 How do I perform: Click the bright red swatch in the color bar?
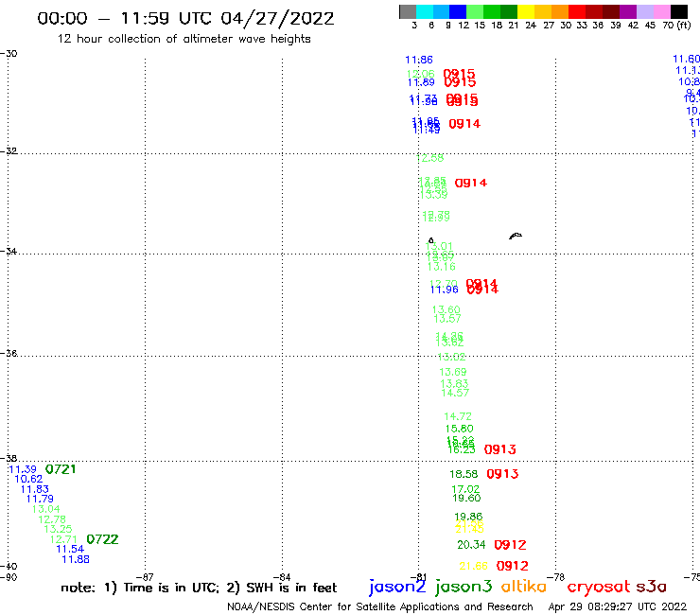coord(577,11)
